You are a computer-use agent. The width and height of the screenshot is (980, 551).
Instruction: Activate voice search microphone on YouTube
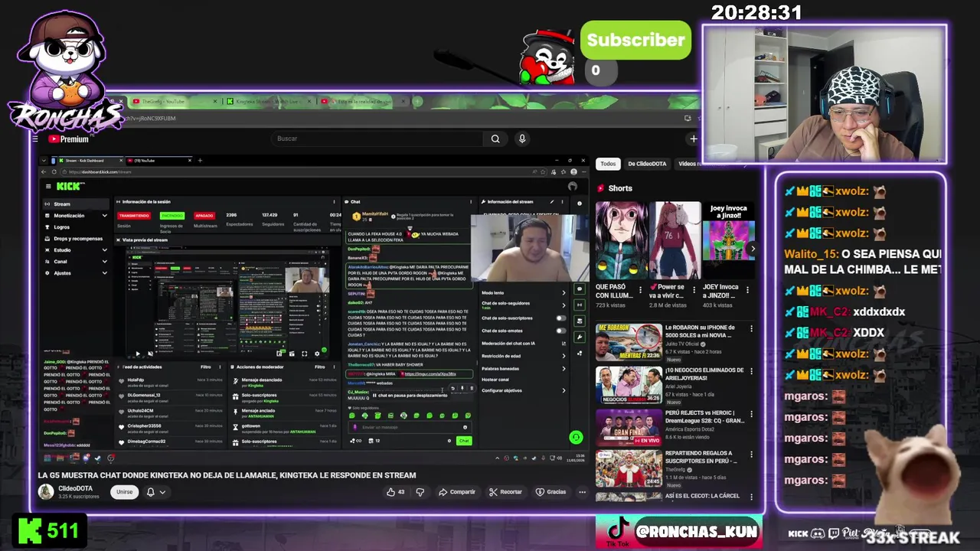(x=522, y=139)
